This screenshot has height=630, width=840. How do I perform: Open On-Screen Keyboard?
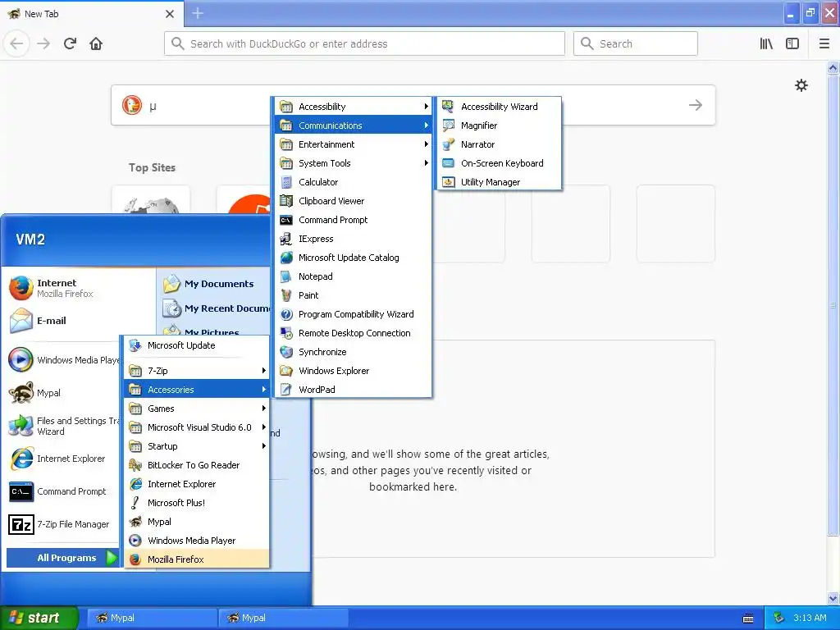point(499,163)
